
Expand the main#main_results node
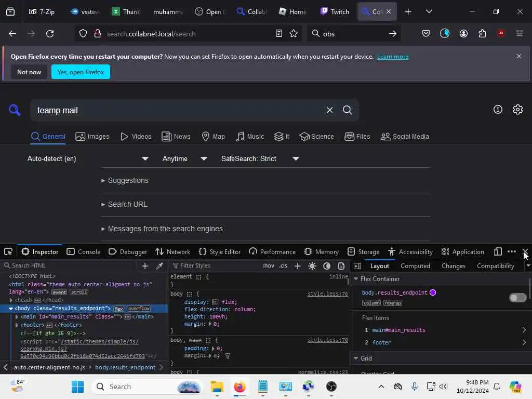[x=17, y=316]
